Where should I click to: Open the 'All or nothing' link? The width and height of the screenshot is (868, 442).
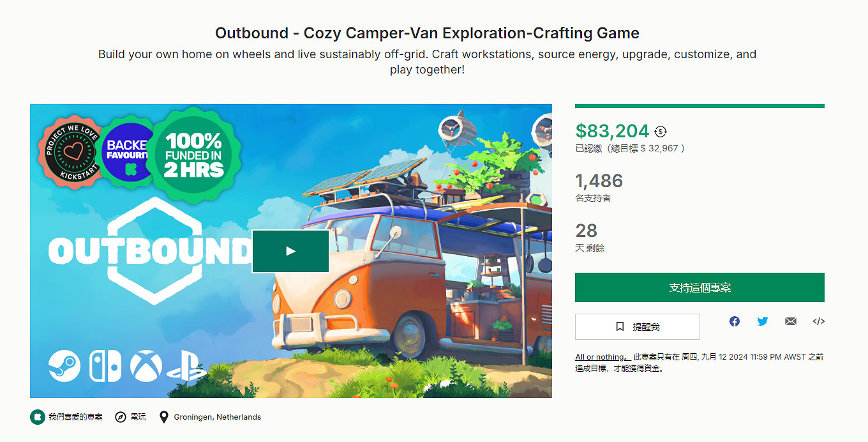tap(601, 357)
